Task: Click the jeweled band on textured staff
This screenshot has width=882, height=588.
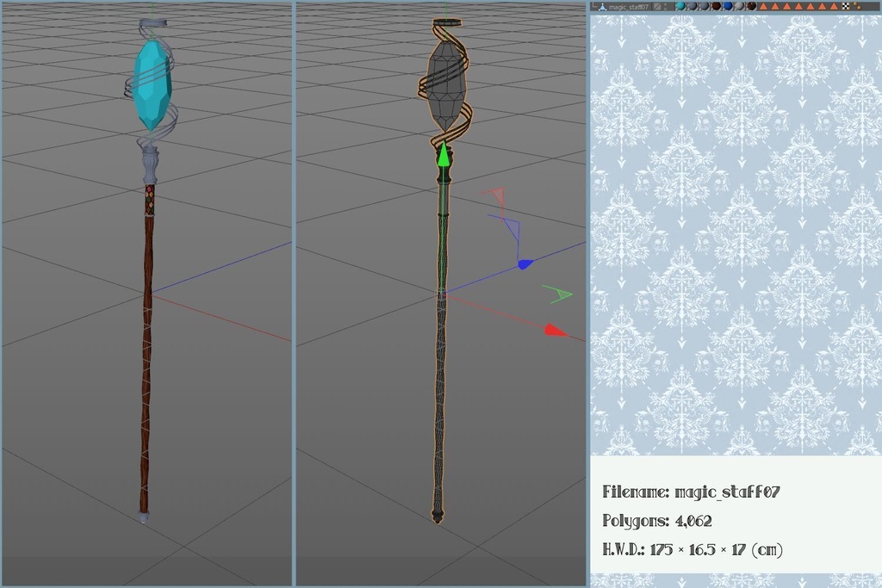Action: click(x=150, y=200)
